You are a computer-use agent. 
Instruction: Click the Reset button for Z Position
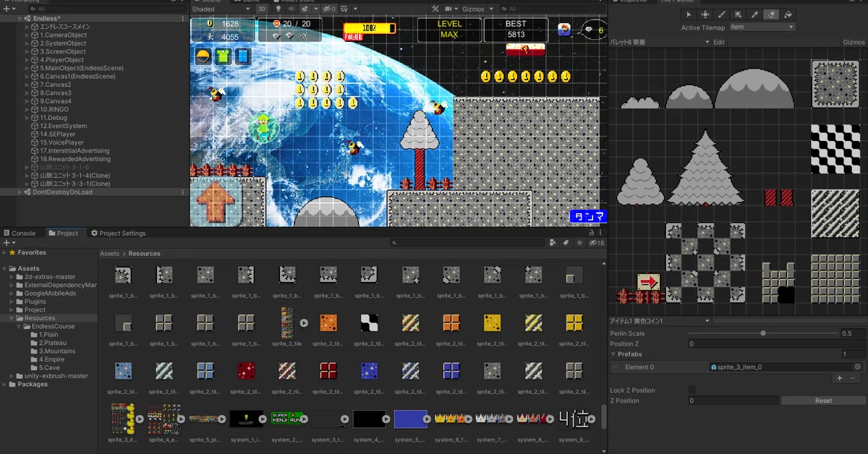tap(823, 401)
